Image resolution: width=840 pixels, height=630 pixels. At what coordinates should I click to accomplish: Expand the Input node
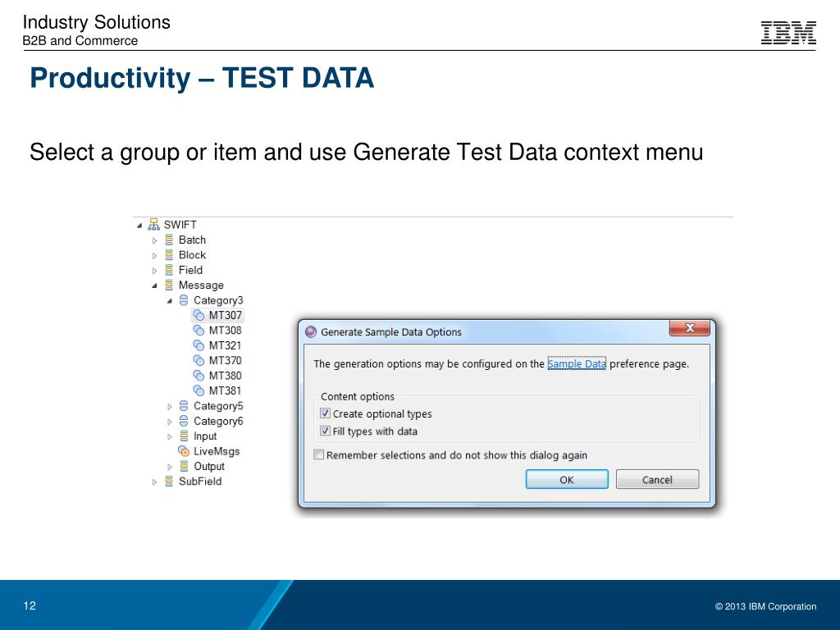170,436
